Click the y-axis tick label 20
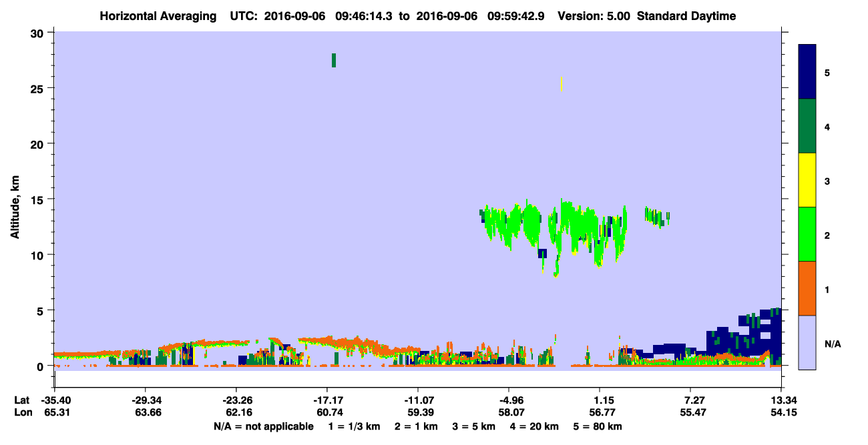The width and height of the screenshot is (868, 445). tap(39, 143)
